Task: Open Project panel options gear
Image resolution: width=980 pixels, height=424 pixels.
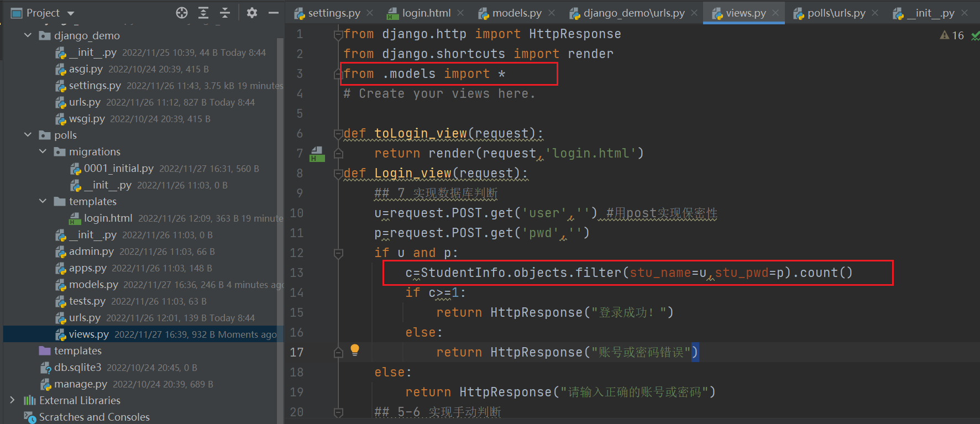Action: [252, 13]
